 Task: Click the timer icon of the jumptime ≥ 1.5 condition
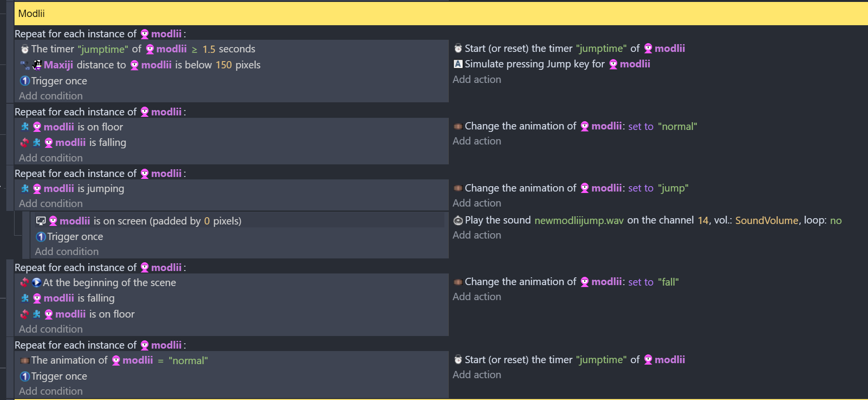click(x=25, y=49)
